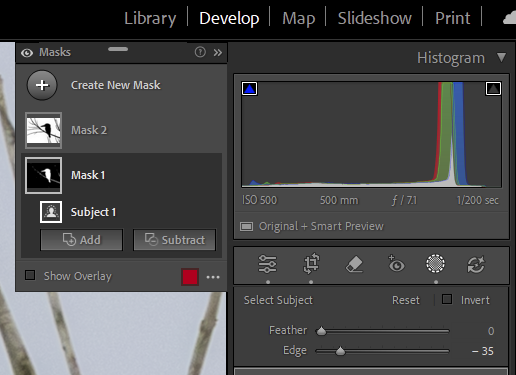
Task: Switch to the Library module
Action: point(150,18)
